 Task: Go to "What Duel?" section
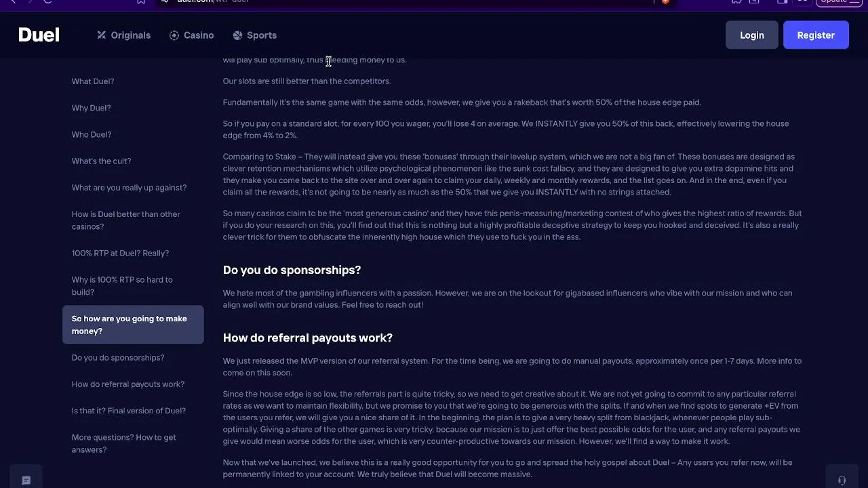(x=93, y=81)
